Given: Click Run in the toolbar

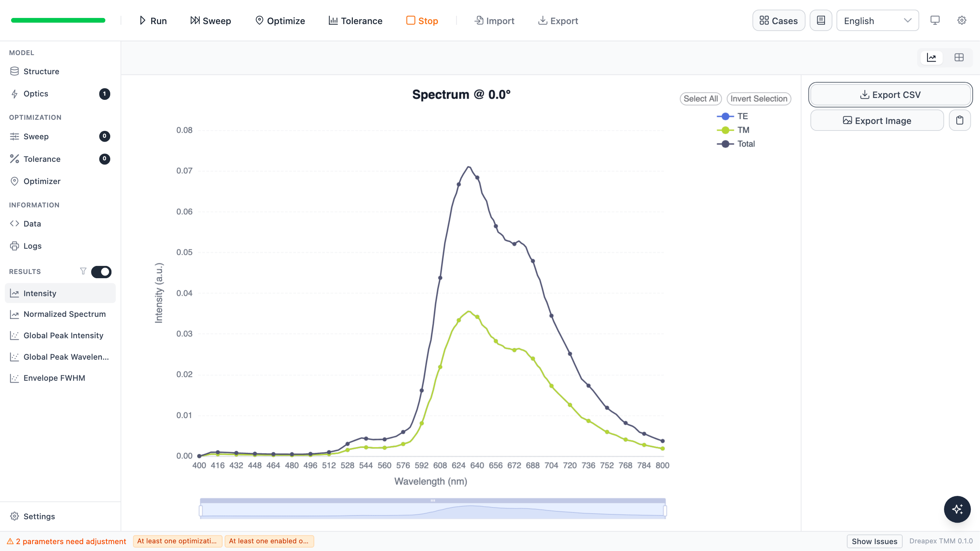Looking at the screenshot, I should tap(153, 21).
